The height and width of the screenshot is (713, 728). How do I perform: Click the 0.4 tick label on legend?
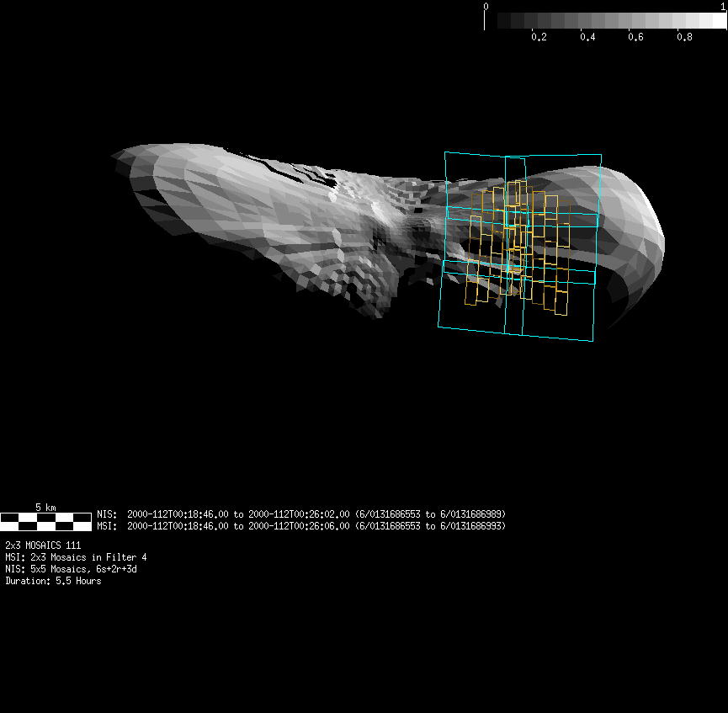[x=587, y=37]
